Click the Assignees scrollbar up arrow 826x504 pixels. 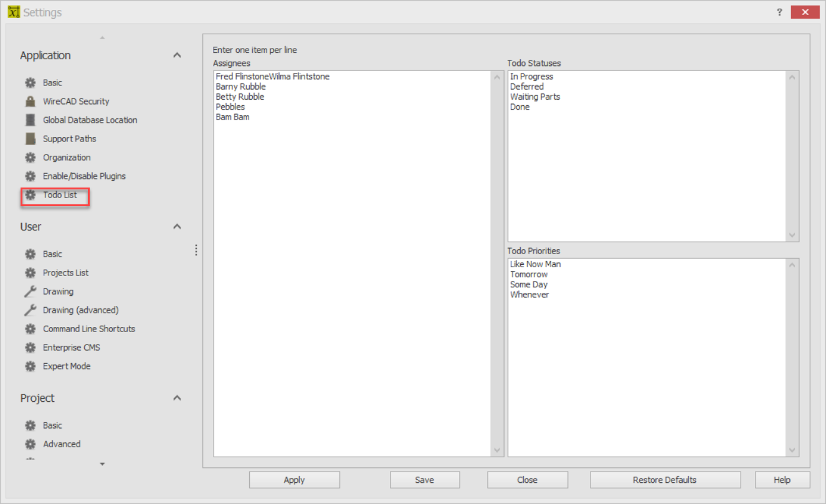coord(497,77)
